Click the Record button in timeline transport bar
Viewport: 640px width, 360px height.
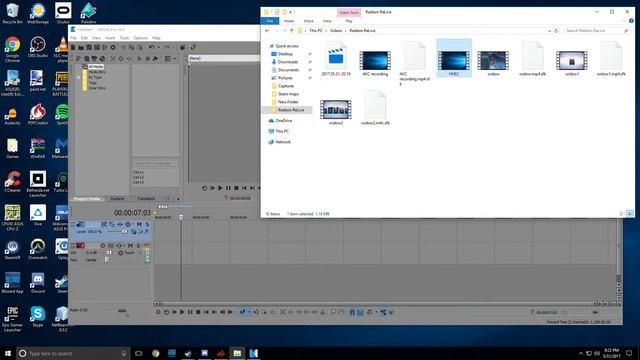(x=158, y=312)
